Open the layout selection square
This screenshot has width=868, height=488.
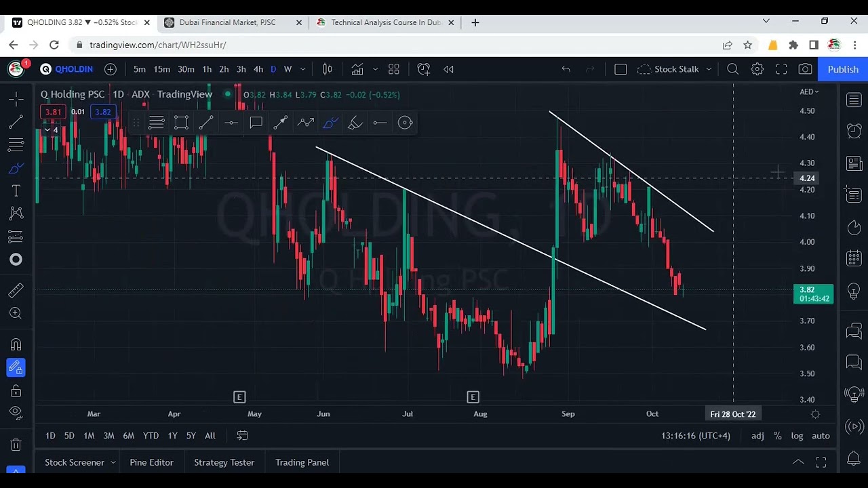click(620, 69)
